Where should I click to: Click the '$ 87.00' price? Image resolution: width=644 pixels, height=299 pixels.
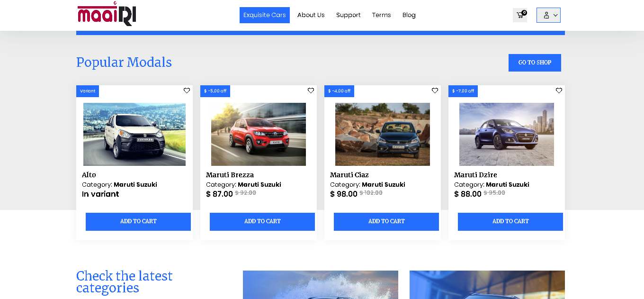tap(220, 194)
